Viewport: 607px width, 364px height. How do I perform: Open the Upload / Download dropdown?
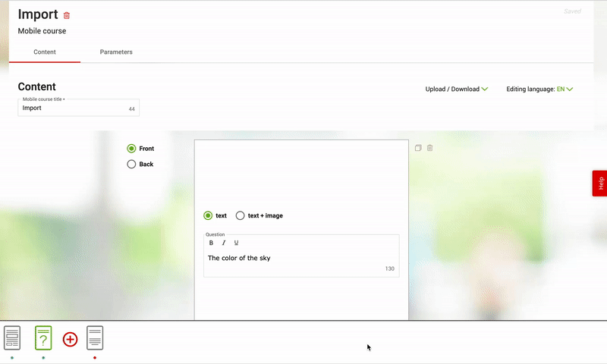457,89
